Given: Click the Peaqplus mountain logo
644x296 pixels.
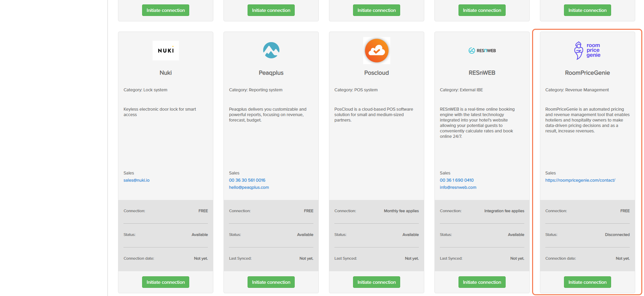Looking at the screenshot, I should (x=271, y=50).
